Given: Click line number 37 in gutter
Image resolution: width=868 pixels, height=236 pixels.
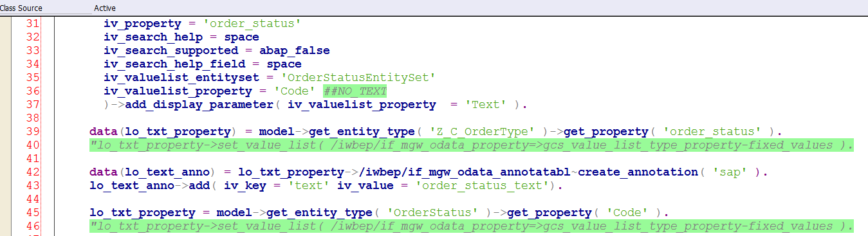Looking at the screenshot, I should tap(33, 105).
